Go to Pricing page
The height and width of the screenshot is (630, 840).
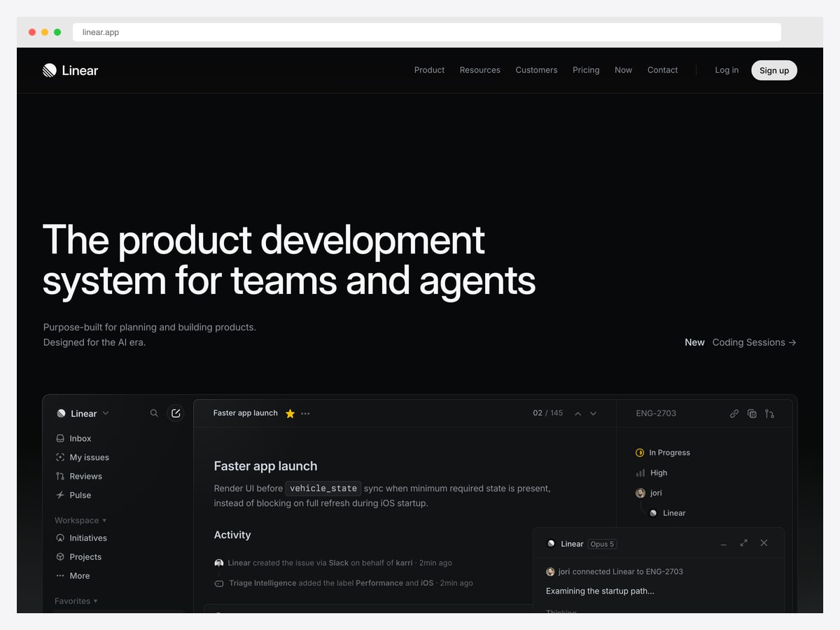586,70
